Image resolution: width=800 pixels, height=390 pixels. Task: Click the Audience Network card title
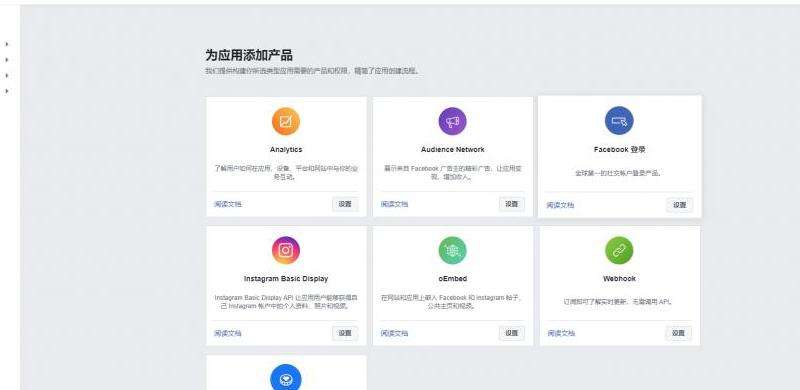(x=453, y=150)
